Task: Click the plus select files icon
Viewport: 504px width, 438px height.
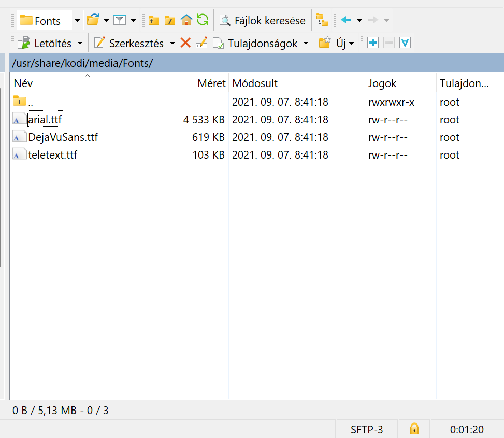Action: click(x=373, y=43)
